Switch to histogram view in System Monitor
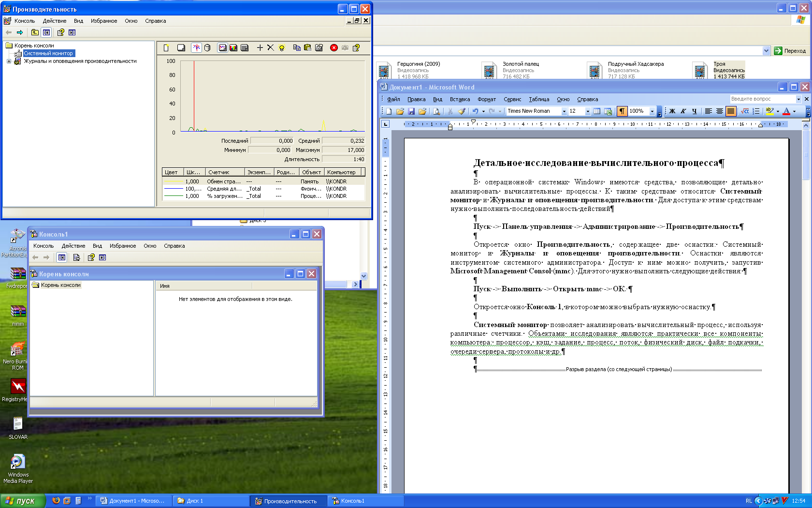Image resolution: width=812 pixels, height=508 pixels. coord(233,47)
